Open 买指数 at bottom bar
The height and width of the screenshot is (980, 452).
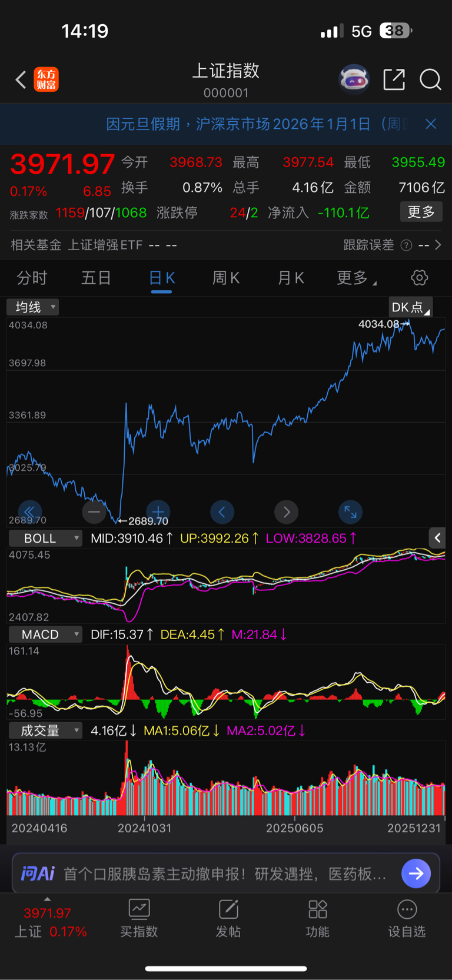click(139, 919)
